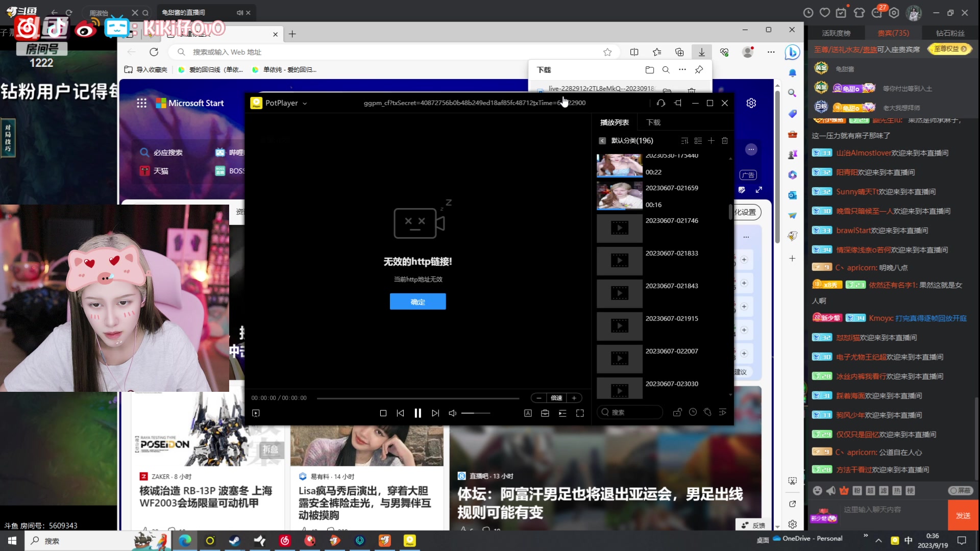Open Edge collections icon
The image size is (980, 551).
tap(679, 52)
